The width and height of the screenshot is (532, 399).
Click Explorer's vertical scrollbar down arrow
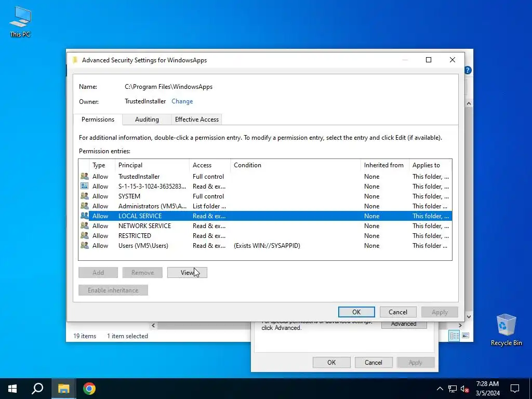point(469,317)
